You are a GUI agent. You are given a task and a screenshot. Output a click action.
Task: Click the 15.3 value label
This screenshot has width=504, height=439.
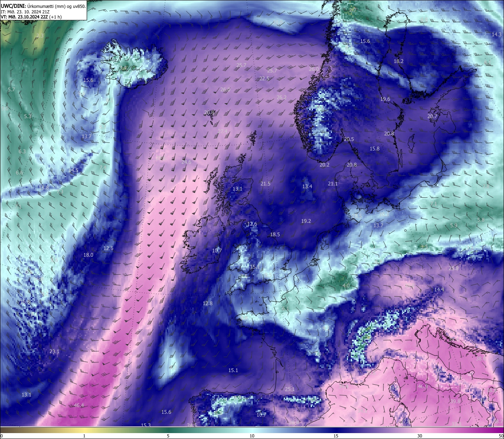click(146, 425)
